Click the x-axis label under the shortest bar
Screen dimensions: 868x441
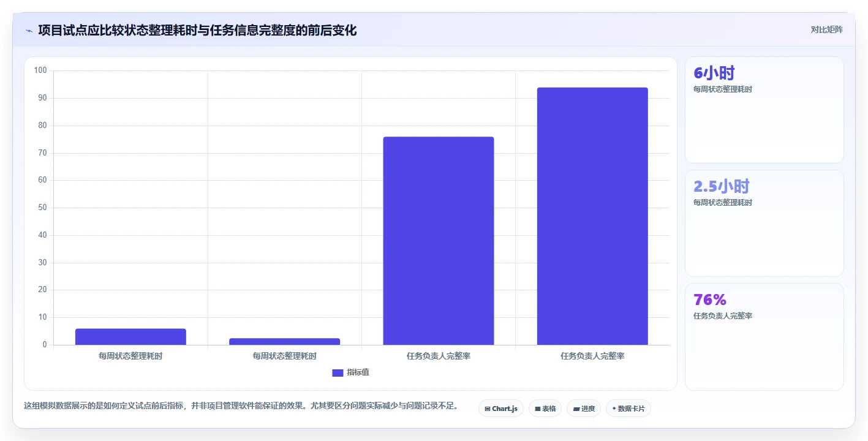(x=285, y=356)
